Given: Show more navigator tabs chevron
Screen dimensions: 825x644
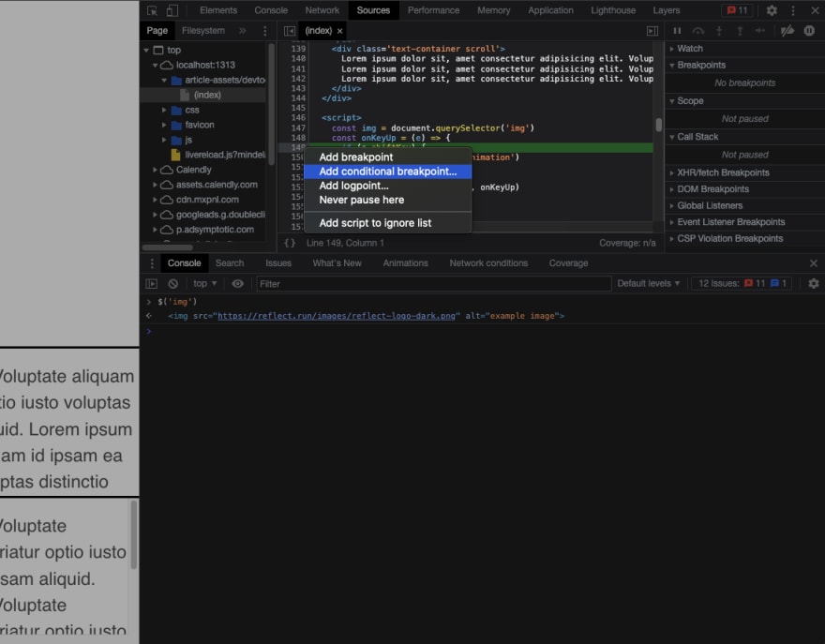Looking at the screenshot, I should [x=242, y=31].
